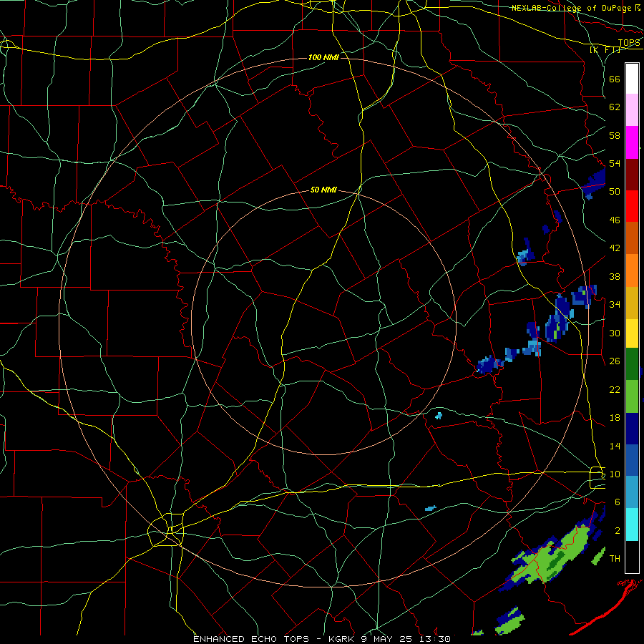The height and width of the screenshot is (644, 644).
Task: Click the "ENHANCED ECHO TOPS" product title
Action: tap(251, 639)
